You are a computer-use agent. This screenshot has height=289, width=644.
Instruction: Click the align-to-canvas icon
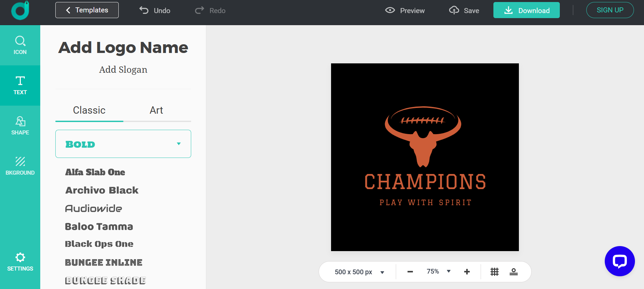[514, 272]
